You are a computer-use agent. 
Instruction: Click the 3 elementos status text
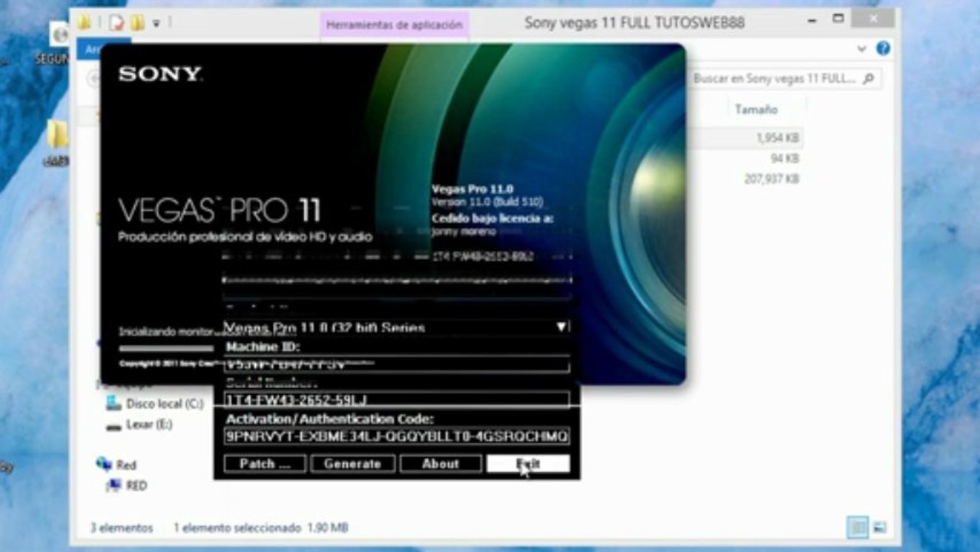click(121, 527)
